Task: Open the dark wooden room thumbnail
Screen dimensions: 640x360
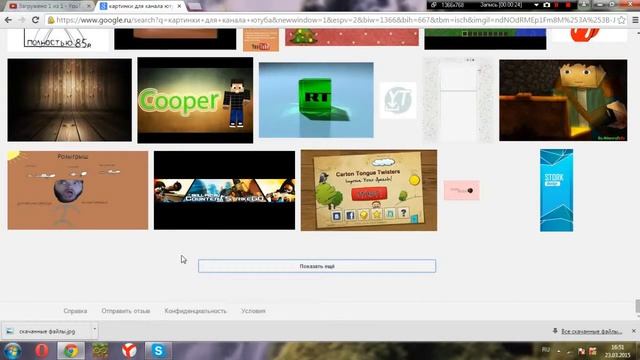Action: click(70, 100)
